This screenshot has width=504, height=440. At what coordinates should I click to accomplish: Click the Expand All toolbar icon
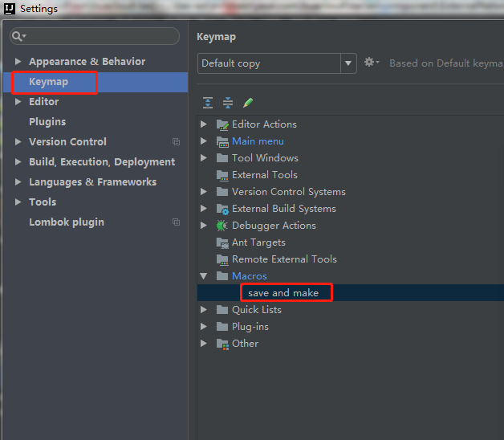point(208,103)
